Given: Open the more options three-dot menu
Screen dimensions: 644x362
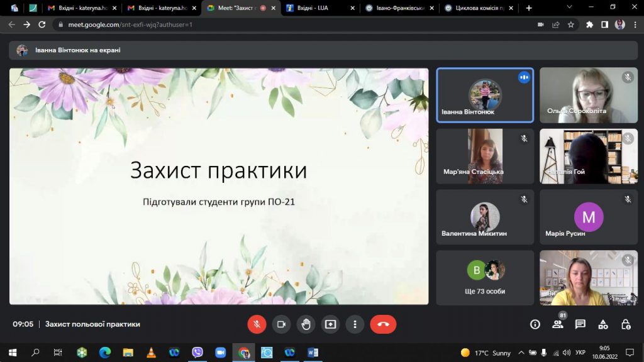Looking at the screenshot, I should [355, 324].
